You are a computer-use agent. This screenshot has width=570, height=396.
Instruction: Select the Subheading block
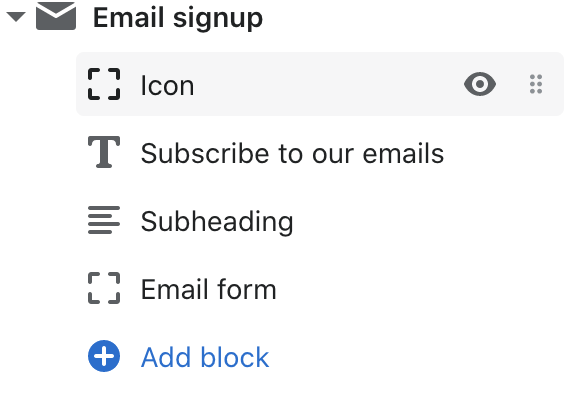pos(217,221)
